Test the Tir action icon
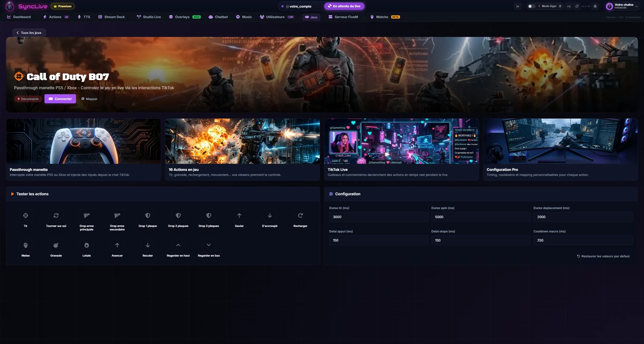Viewport: 644px width, 344px height. 25,215
